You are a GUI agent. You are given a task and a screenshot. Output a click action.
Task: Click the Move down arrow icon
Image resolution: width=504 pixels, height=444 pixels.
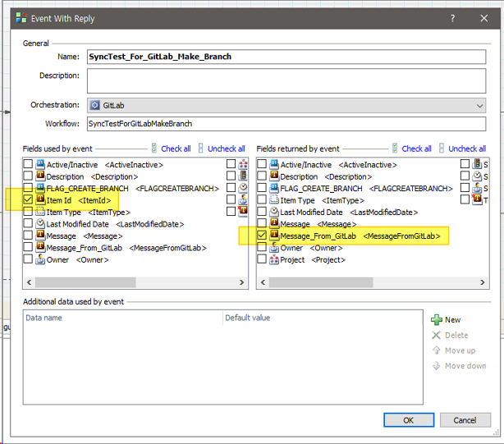(x=436, y=365)
